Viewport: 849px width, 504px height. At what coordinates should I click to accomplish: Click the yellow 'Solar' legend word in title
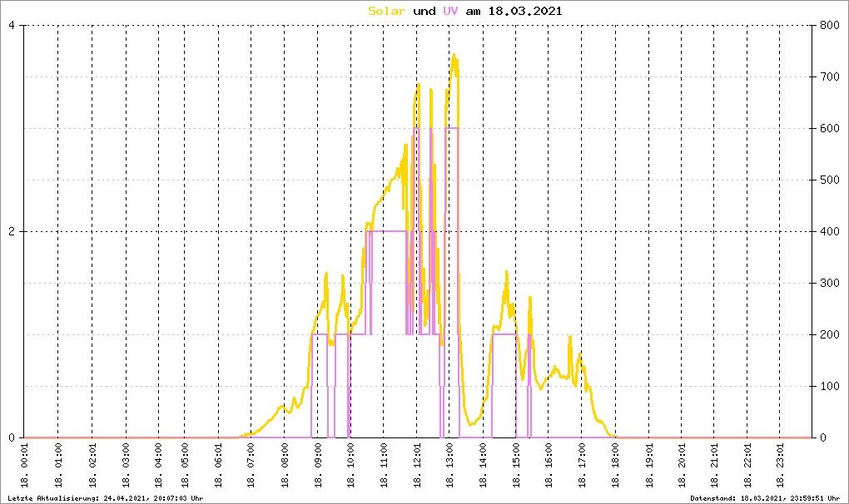pyautogui.click(x=386, y=11)
